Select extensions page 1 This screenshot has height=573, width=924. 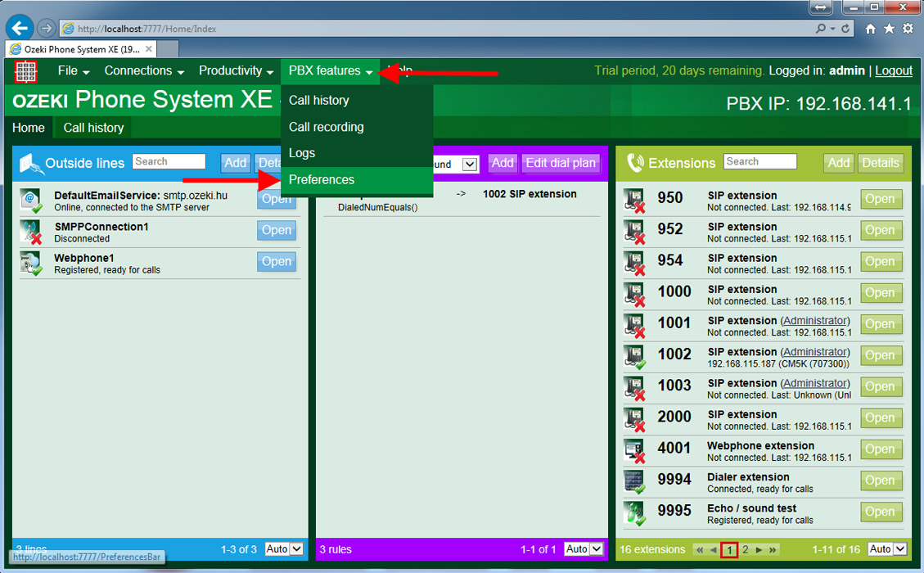click(729, 549)
